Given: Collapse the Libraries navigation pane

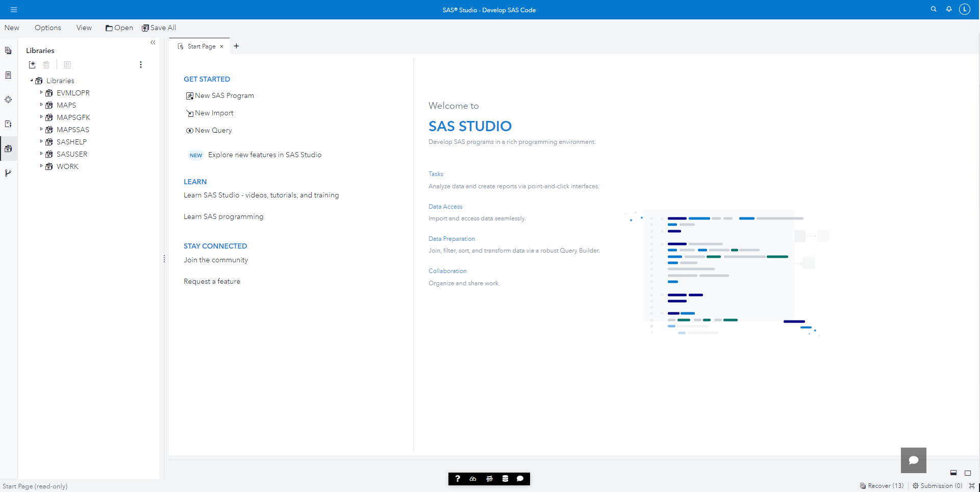Looking at the screenshot, I should coord(153,43).
